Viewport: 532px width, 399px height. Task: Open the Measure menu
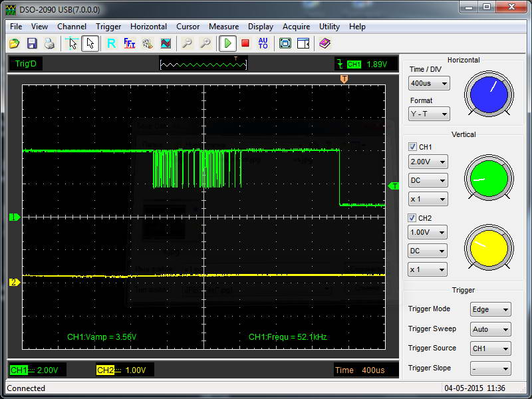click(223, 27)
